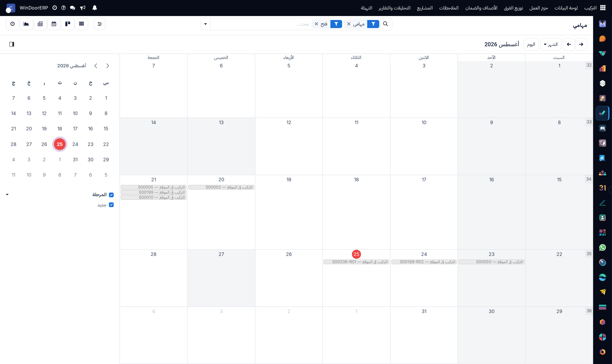
Task: Open the orange chat bubble app
Action: coord(602,39)
